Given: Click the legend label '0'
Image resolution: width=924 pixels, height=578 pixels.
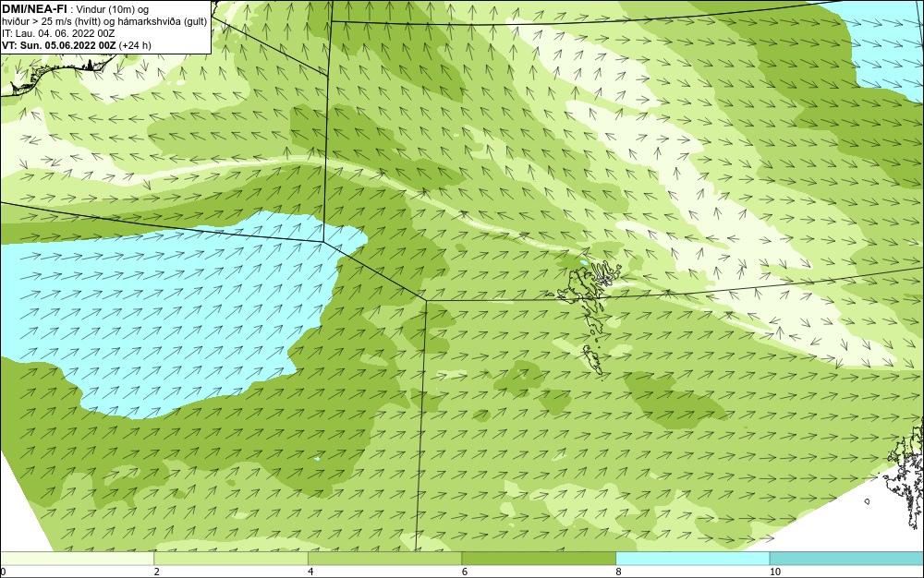Looking at the screenshot, I should pyautogui.click(x=3, y=572).
